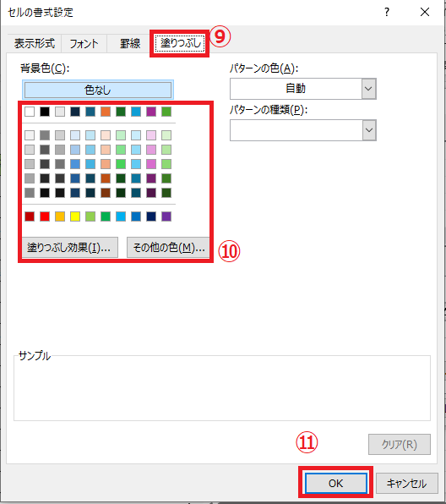The width and height of the screenshot is (446, 504).
Task: Expand the パターンの種類 dropdown arrow
Action: tap(369, 130)
